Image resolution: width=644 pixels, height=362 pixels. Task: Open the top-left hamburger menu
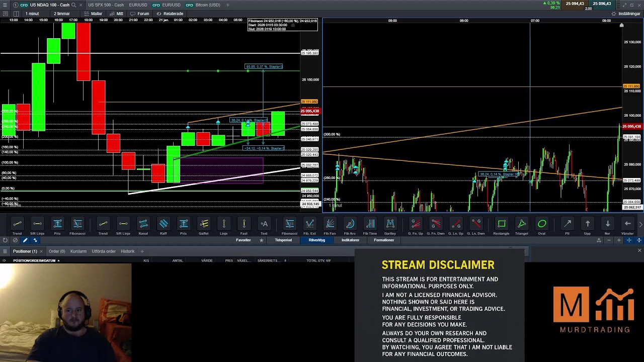pyautogui.click(x=4, y=5)
